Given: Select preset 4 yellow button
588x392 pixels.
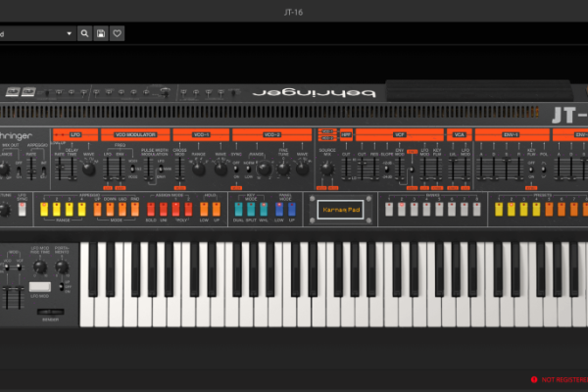Looking at the screenshot, I should click(x=536, y=210).
